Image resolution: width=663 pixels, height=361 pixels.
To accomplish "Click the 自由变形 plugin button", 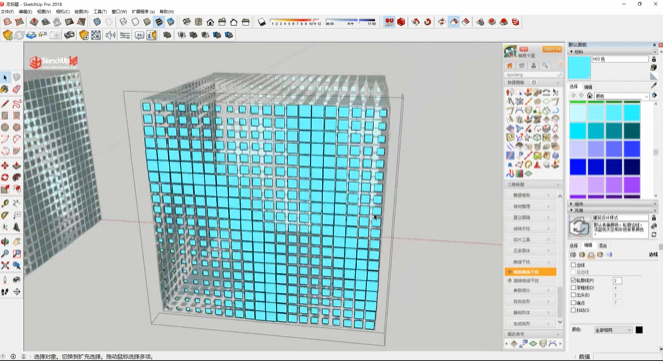I will pos(531,301).
